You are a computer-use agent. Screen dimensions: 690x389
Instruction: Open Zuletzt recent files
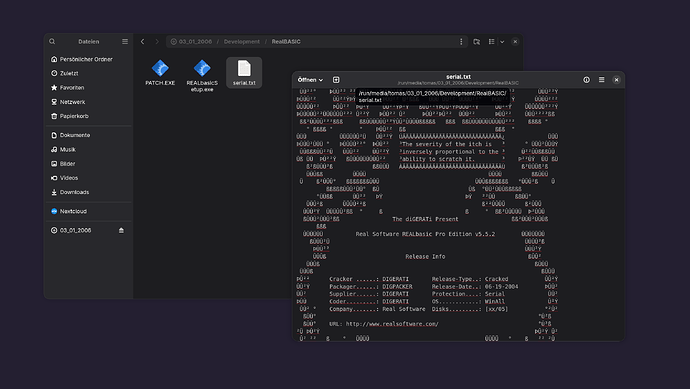88,73
